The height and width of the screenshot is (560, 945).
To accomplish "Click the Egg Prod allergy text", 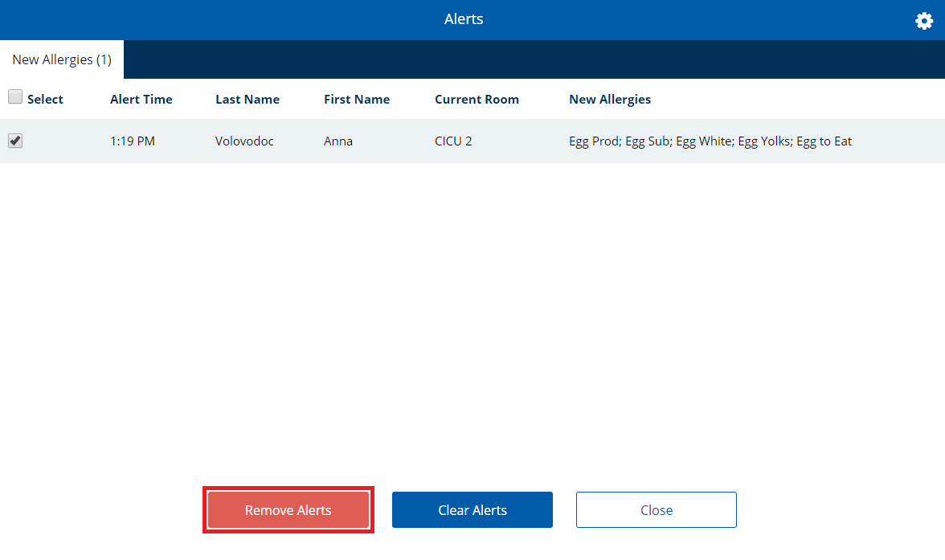I will (x=592, y=140).
